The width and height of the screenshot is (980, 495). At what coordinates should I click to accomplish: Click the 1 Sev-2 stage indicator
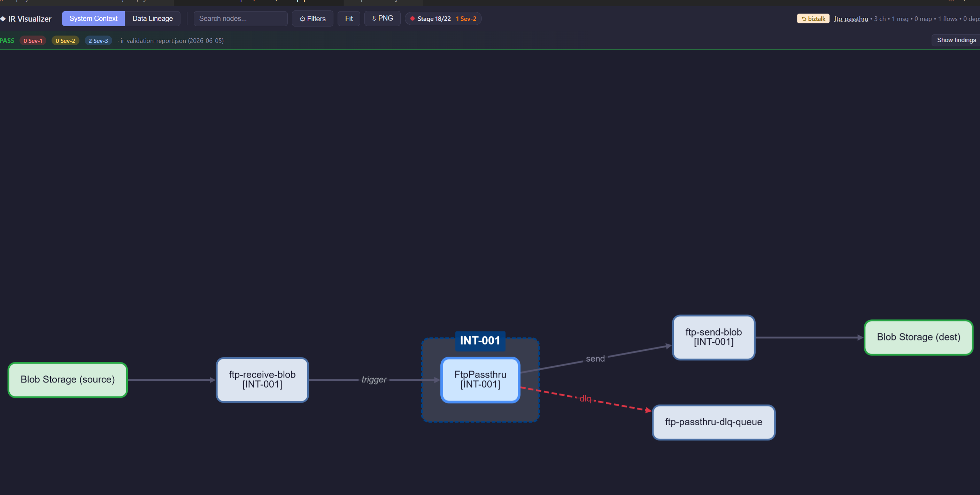(466, 19)
